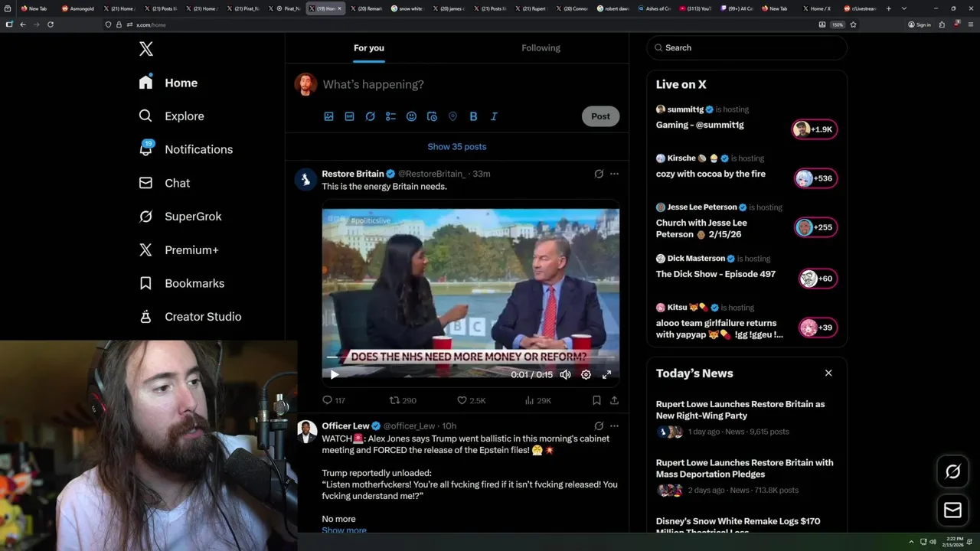Open the emoji picker in composer
The width and height of the screenshot is (980, 551).
point(411,116)
